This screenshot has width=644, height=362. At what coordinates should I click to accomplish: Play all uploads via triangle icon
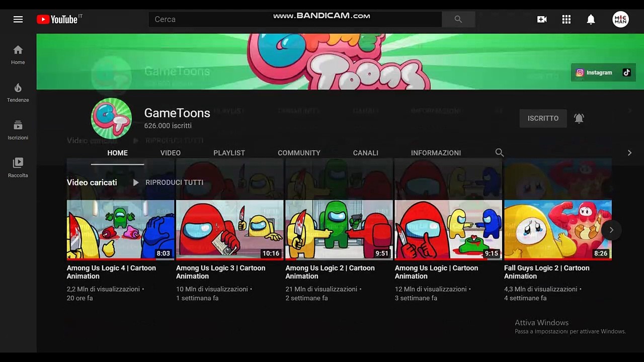pyautogui.click(x=135, y=183)
